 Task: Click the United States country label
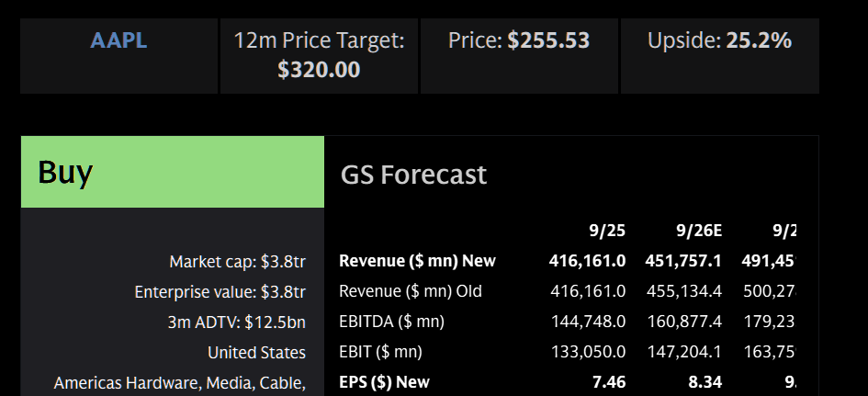(256, 353)
